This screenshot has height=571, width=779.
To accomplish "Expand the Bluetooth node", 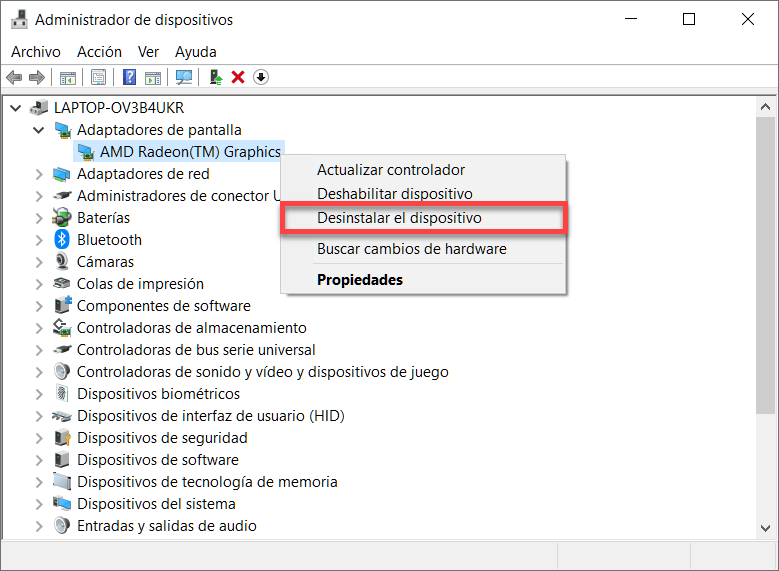I will pos(39,240).
